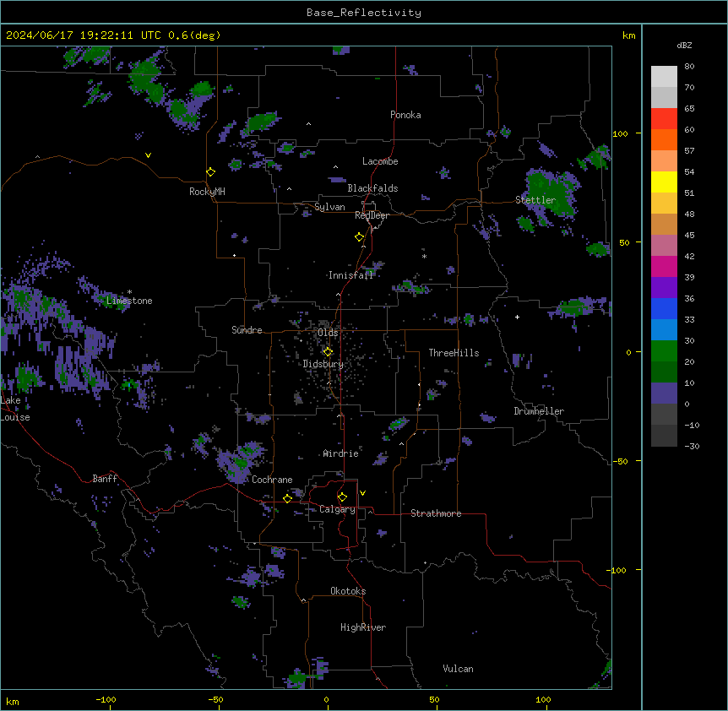Click the Banff label
The height and width of the screenshot is (711, 728).
[105, 479]
